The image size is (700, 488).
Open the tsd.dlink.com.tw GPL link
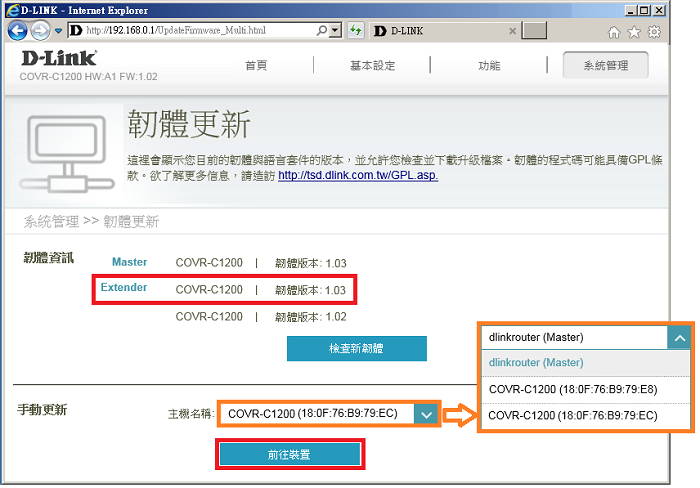[x=357, y=175]
